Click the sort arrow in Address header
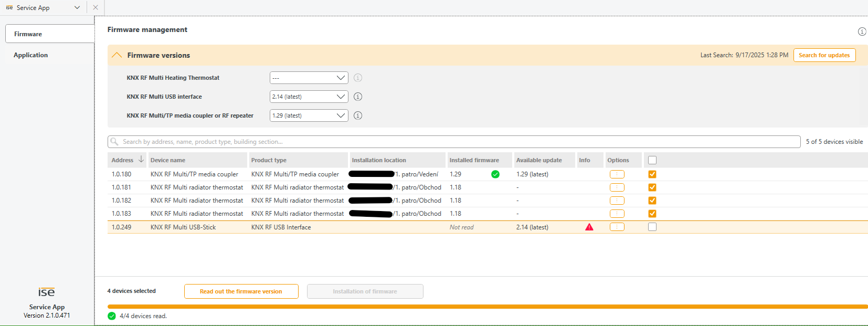This screenshot has height=326, width=868. point(141,160)
